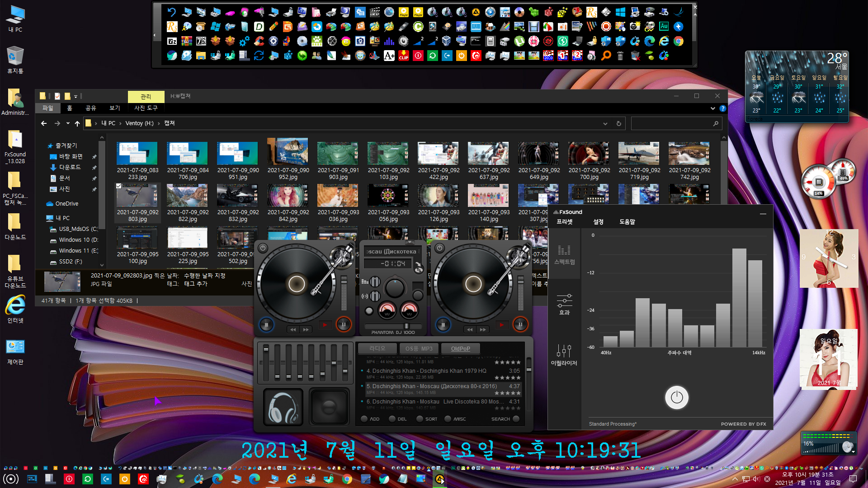Open the 설정 menu in FxSound
Image resolution: width=868 pixels, height=488 pixels.
click(598, 222)
